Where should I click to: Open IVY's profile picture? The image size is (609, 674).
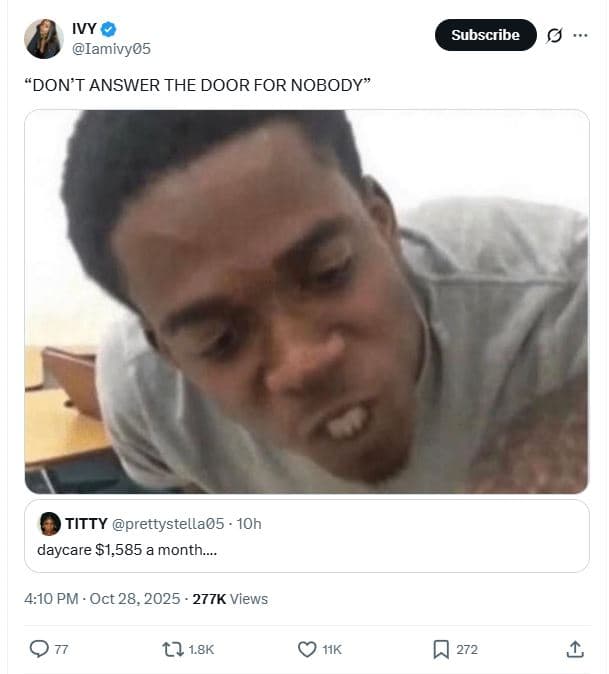(x=44, y=39)
